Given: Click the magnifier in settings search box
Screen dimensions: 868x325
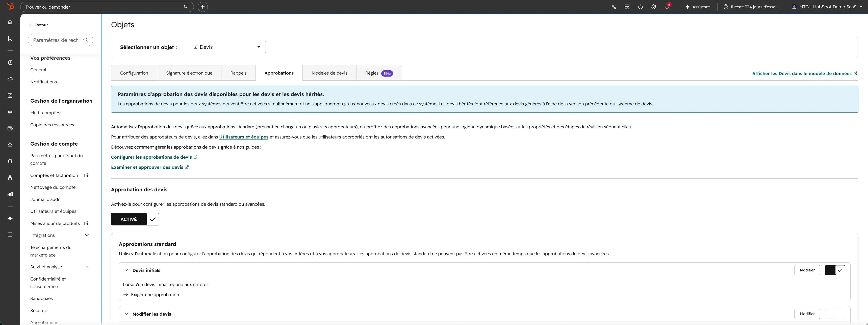Looking at the screenshot, I should (x=86, y=40).
